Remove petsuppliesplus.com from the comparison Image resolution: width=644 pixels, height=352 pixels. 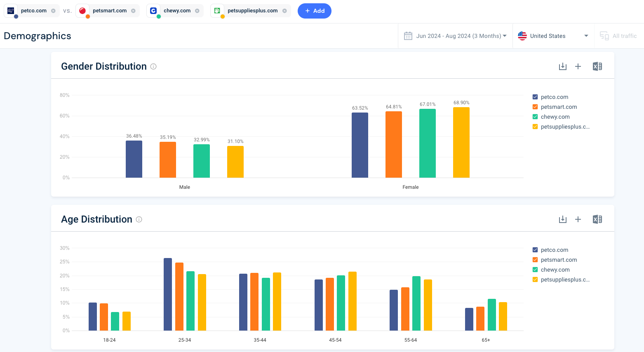point(284,11)
